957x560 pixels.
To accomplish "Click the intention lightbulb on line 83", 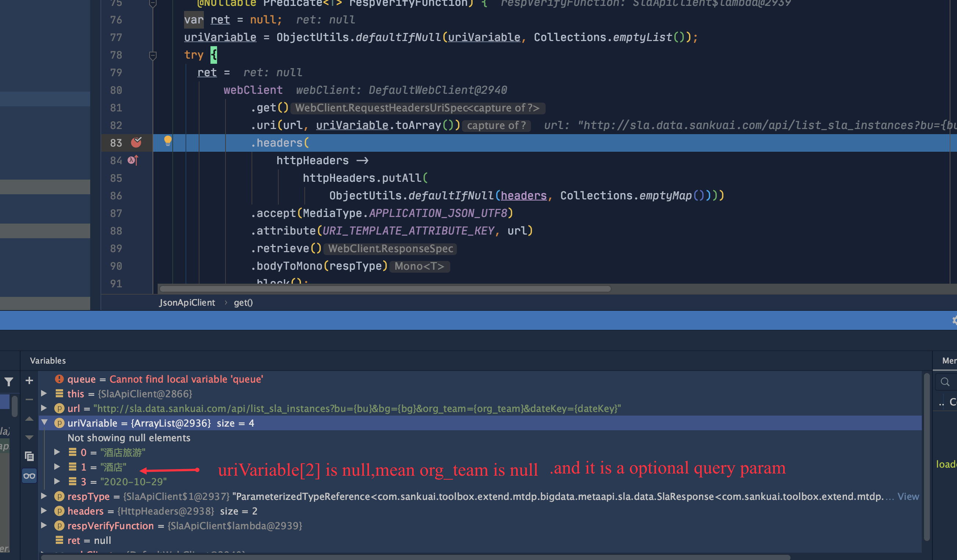I will (x=168, y=141).
